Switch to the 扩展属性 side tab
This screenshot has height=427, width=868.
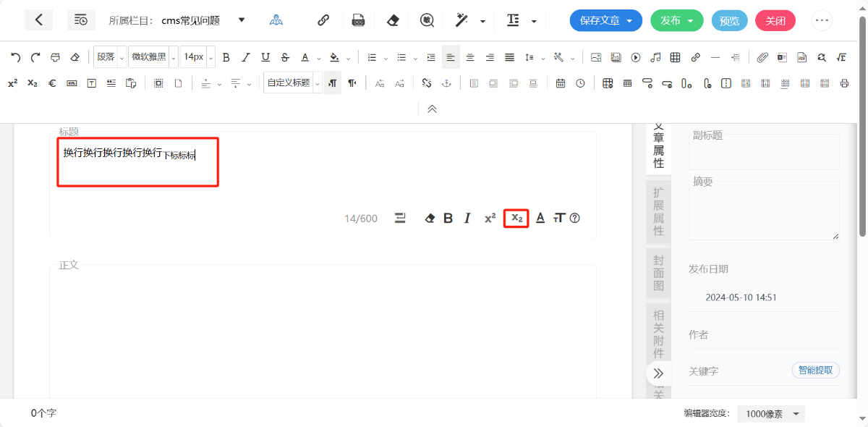(x=658, y=211)
